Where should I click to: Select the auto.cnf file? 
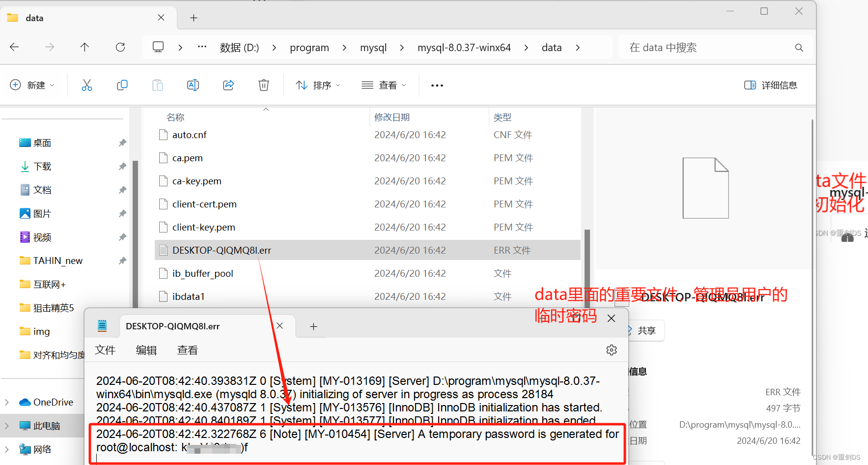point(367,135)
